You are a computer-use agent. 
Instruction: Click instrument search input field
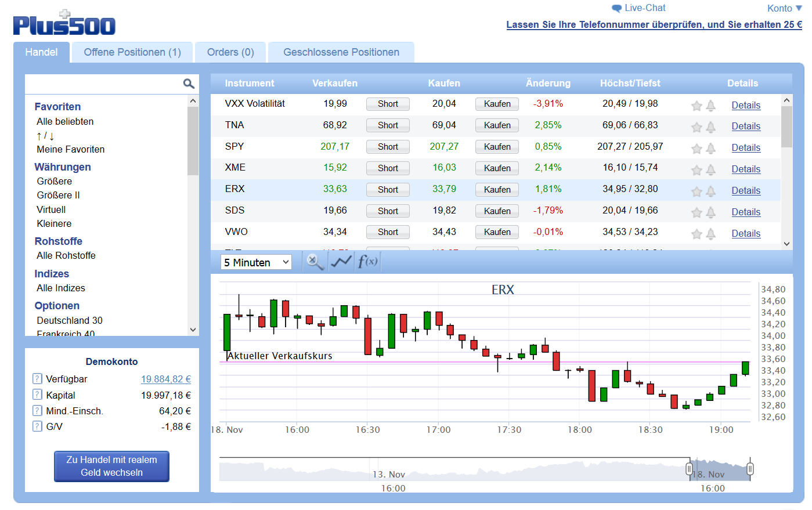103,84
